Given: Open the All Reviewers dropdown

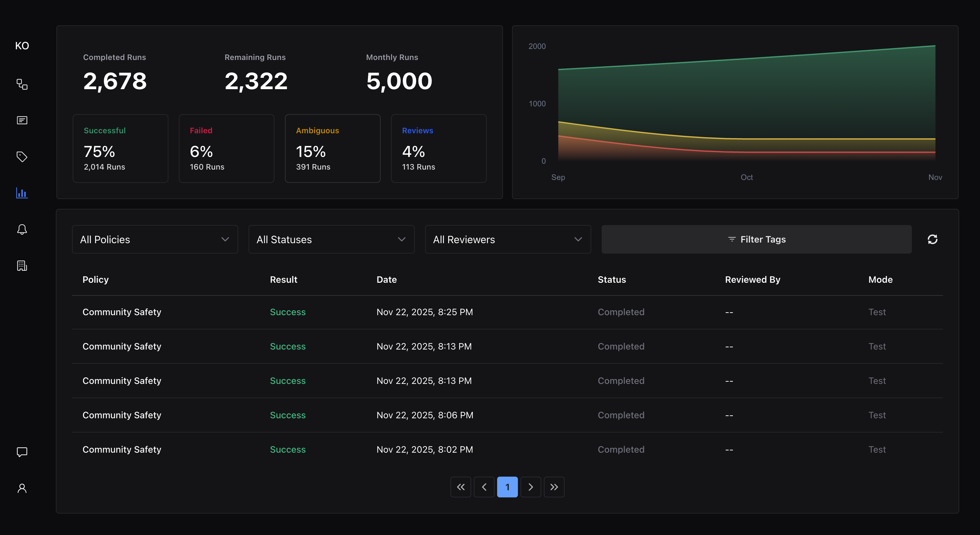Looking at the screenshot, I should 508,239.
